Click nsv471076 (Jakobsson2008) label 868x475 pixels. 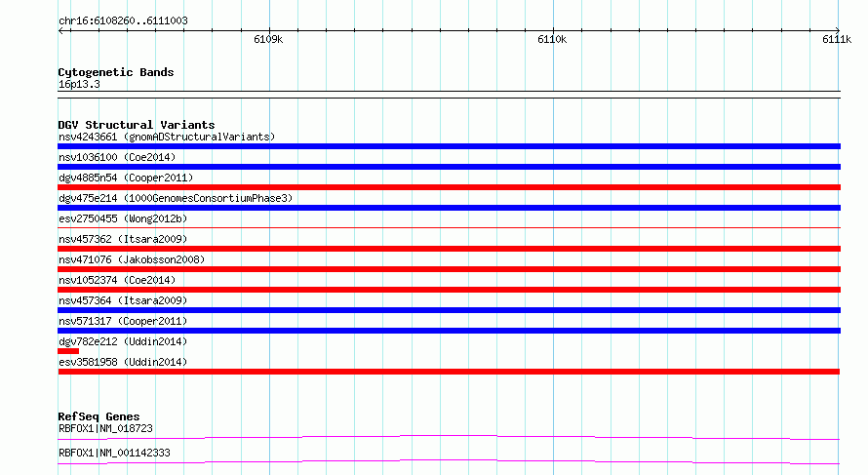[x=132, y=259]
